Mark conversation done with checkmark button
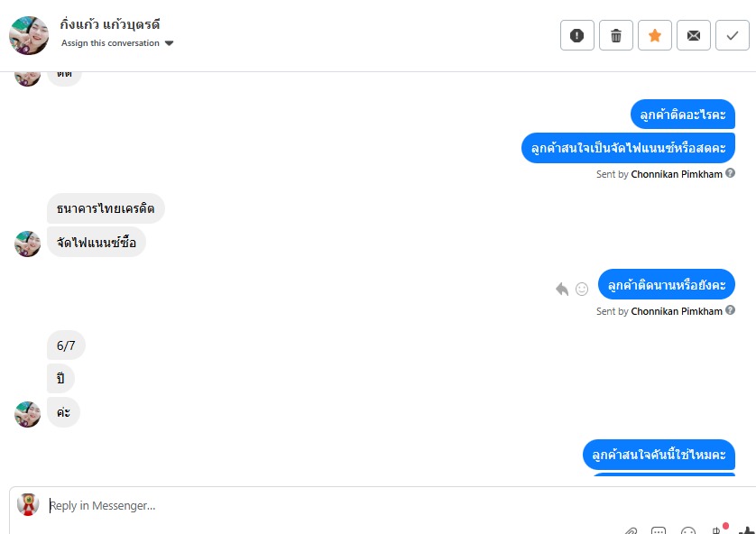Image resolution: width=756 pixels, height=534 pixels. [733, 35]
